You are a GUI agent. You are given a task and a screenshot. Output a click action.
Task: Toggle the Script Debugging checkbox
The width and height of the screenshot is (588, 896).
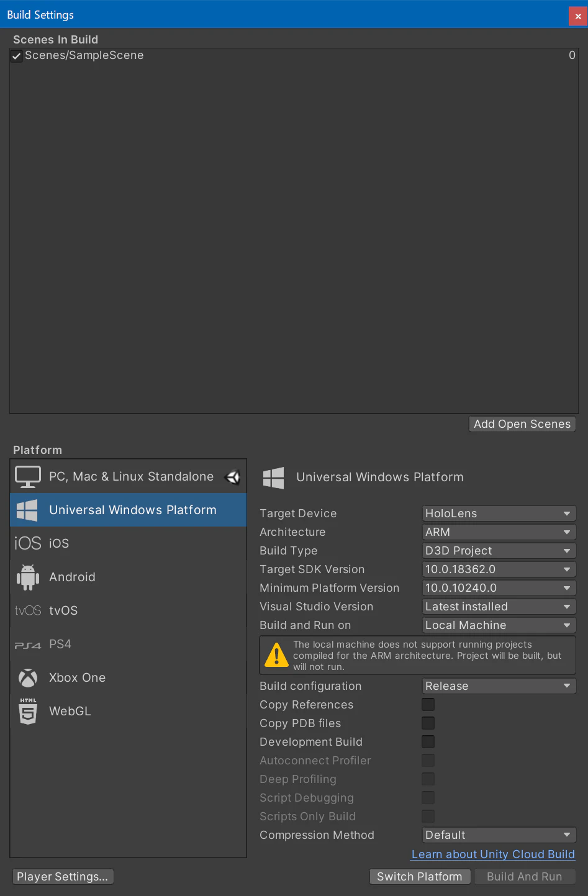pos(428,798)
